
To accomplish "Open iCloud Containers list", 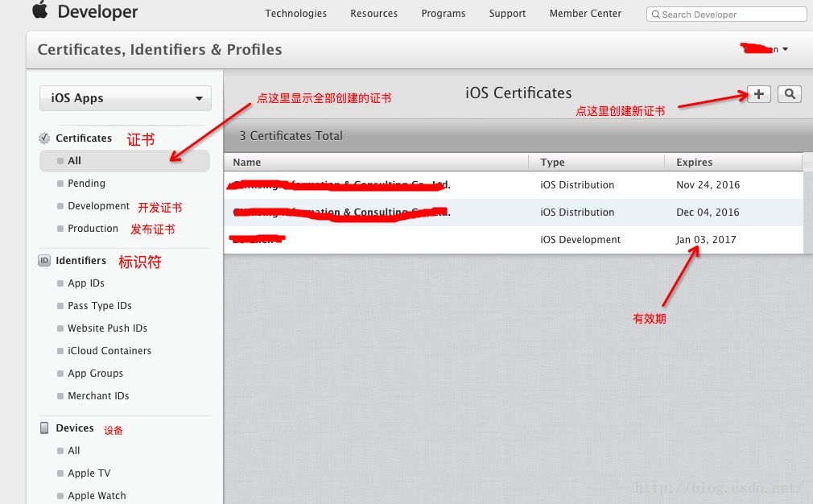I will coord(109,350).
